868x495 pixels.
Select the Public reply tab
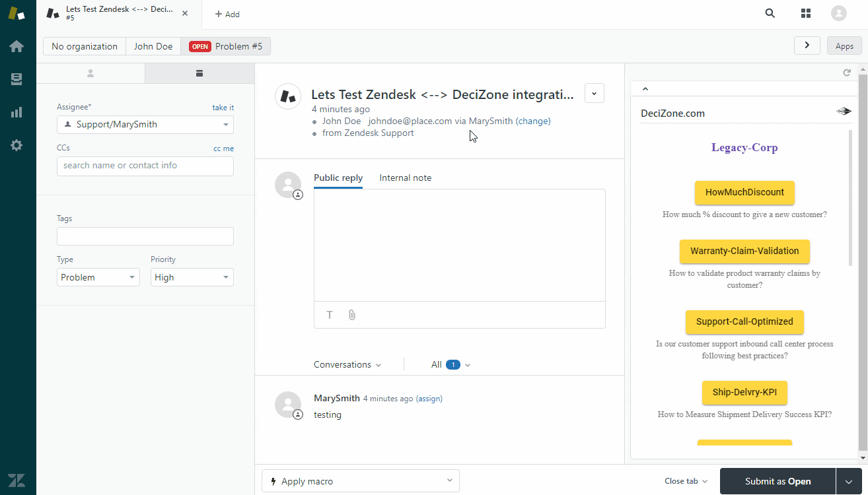click(x=338, y=178)
